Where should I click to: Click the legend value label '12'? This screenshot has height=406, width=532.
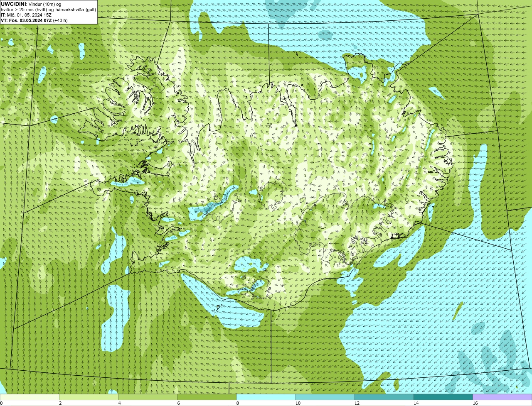[357, 403]
